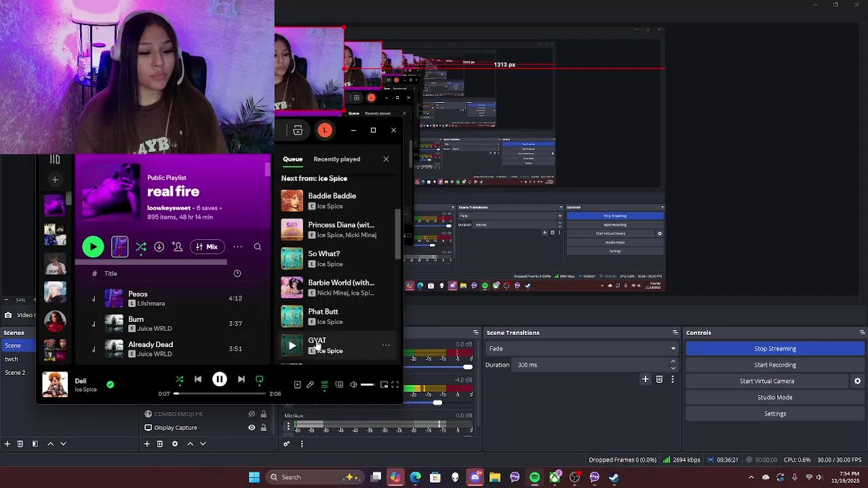Toggle smart shuffle in the playlist action bar
This screenshot has width=868, height=488.
click(141, 247)
